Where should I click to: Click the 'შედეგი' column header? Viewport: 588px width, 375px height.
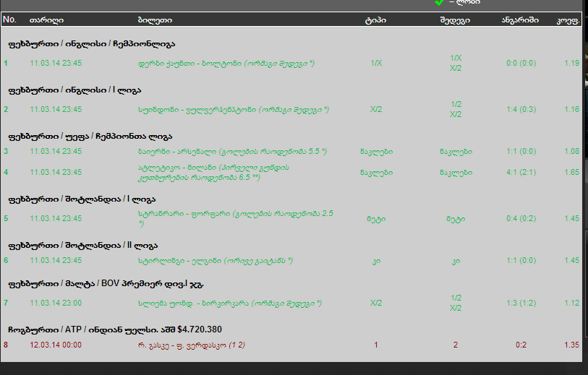click(x=455, y=20)
